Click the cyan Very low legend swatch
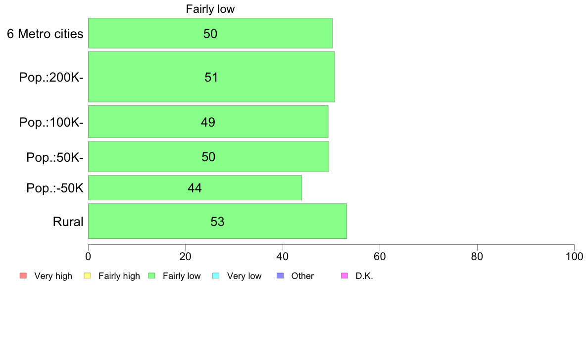Viewport: 588px width, 364px height. point(216,276)
